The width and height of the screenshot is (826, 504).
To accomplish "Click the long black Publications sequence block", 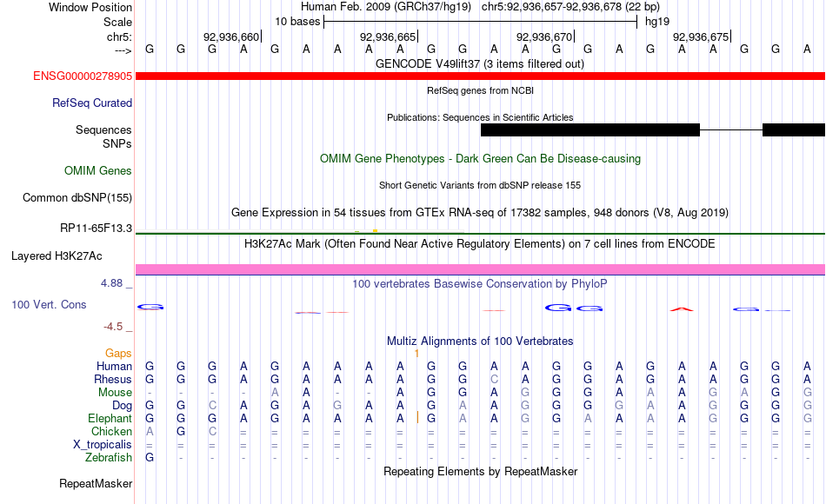I will tap(590, 129).
